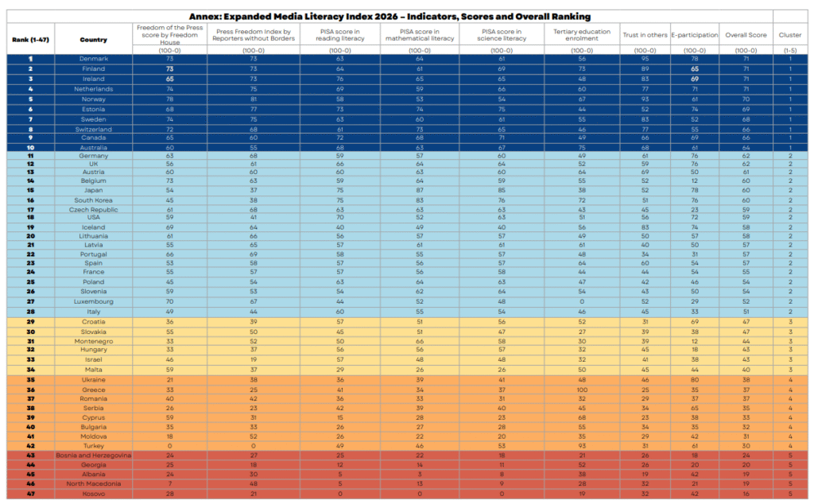
Task: Click the Tertiary education enrolment header
Action: tap(582, 35)
